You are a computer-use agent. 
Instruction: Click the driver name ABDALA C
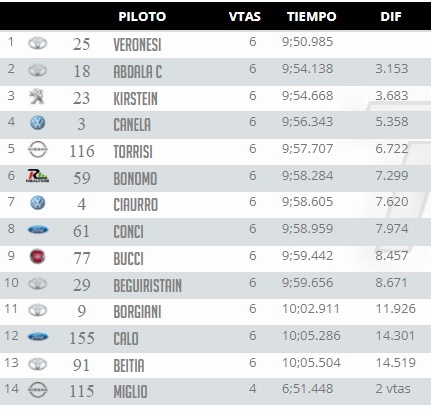pos(138,72)
